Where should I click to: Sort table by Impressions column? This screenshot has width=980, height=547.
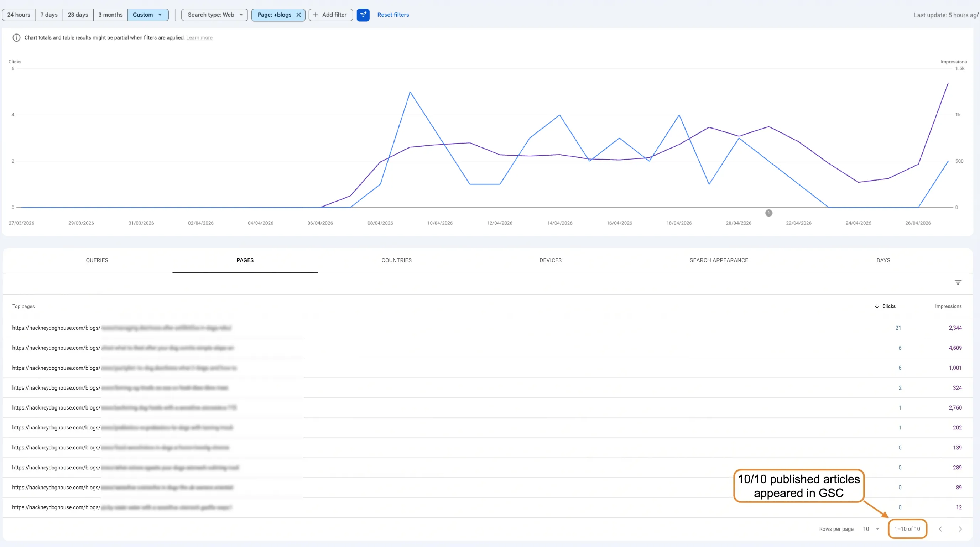point(948,306)
